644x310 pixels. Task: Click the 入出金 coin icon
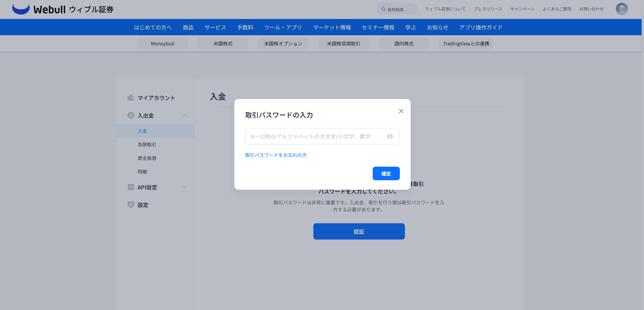[131, 115]
